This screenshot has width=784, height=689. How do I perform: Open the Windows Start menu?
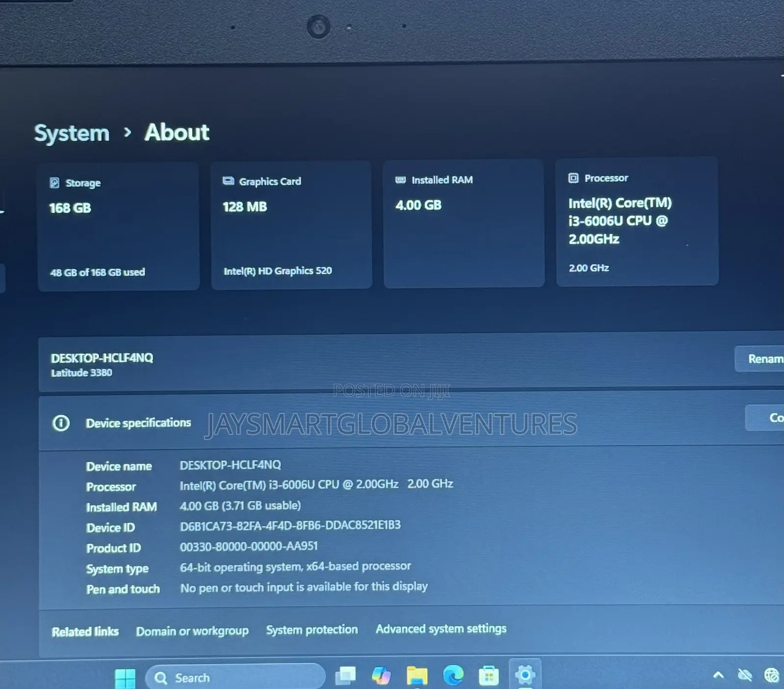tap(125, 678)
